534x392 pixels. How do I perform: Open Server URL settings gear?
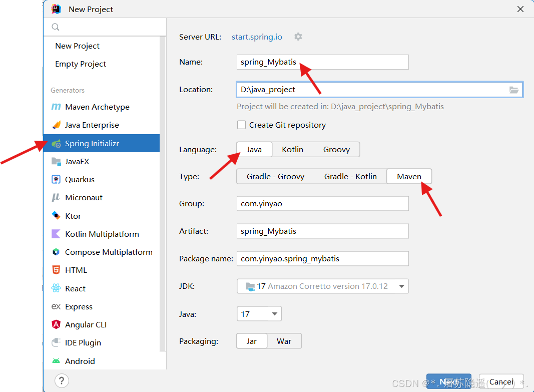(x=298, y=37)
